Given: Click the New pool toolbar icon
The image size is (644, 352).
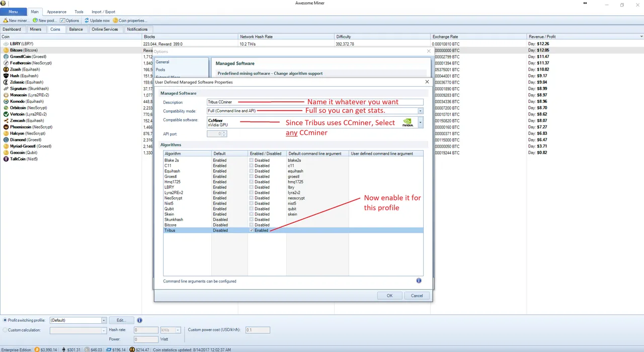Looking at the screenshot, I should 35,21.
